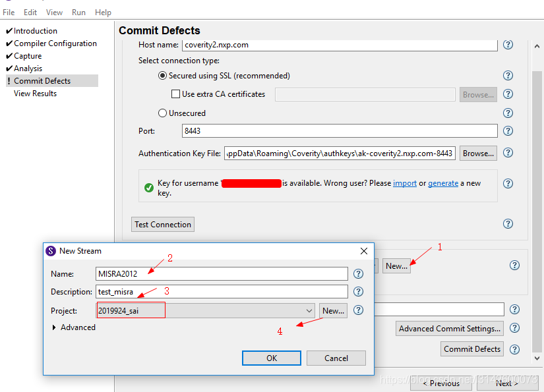Viewport: 544px width, 392px height.
Task: Open the View menu
Action: [x=55, y=13]
